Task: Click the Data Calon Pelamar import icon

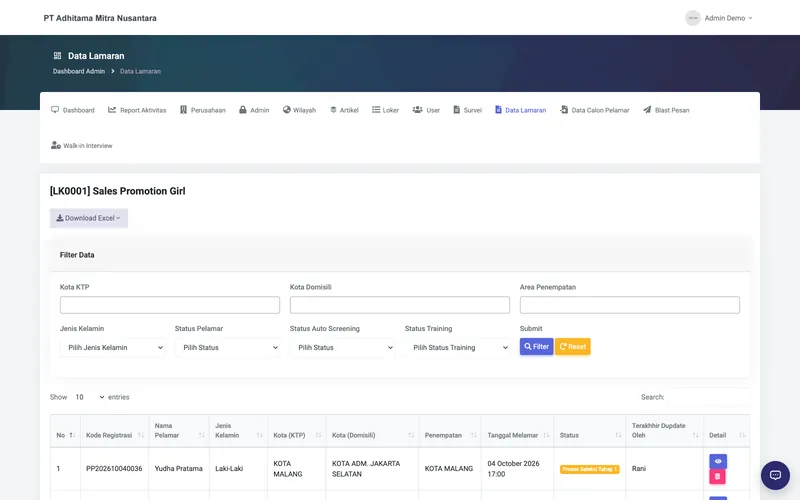Action: tap(564, 110)
